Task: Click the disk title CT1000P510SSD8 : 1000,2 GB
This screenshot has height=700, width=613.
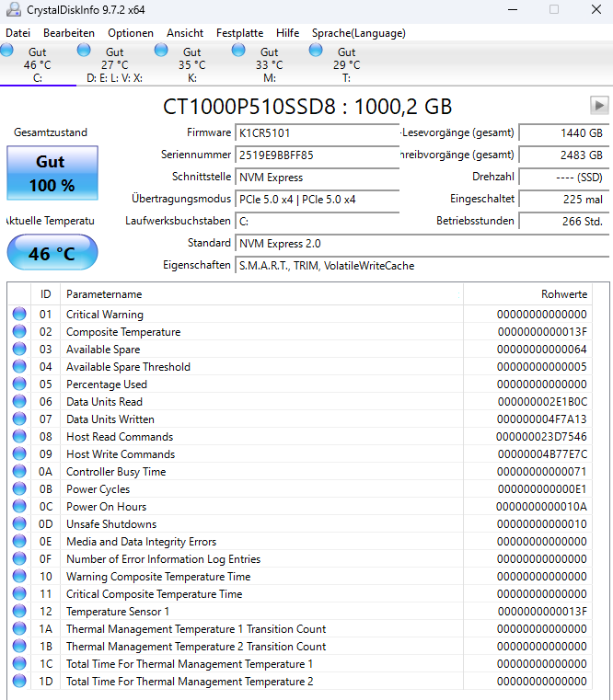Action: click(307, 107)
